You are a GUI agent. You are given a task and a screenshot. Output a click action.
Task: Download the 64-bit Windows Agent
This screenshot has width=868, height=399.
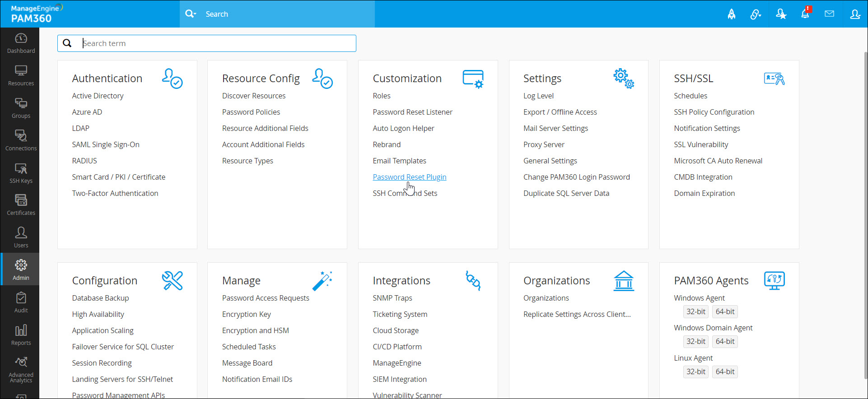click(x=725, y=311)
